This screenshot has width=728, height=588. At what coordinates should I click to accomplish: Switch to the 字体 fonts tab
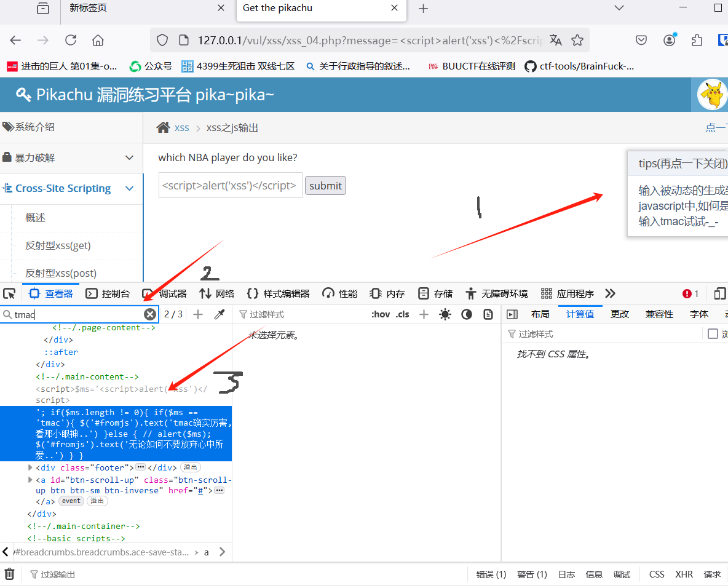pos(698,314)
